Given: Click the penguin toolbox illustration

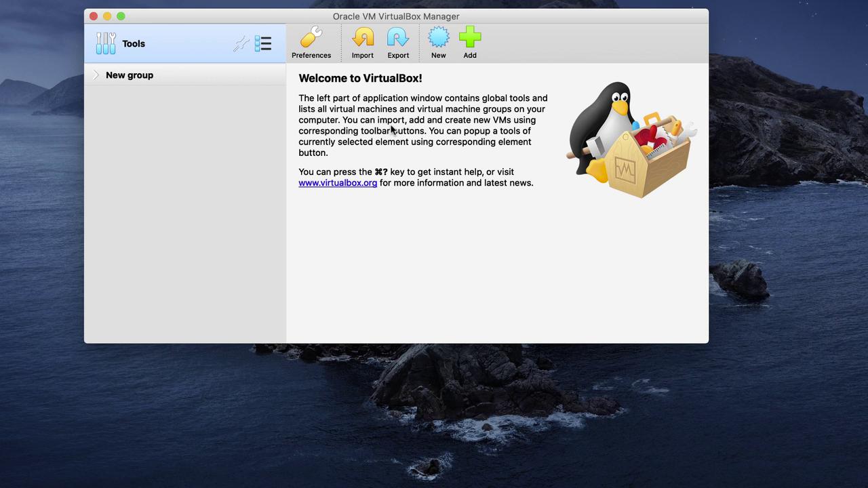Looking at the screenshot, I should tap(629, 140).
